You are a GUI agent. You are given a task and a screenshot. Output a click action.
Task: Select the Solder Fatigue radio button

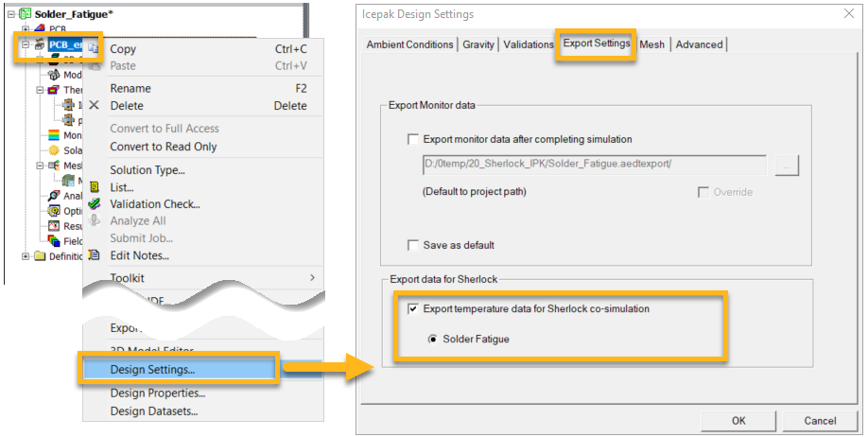tap(434, 339)
